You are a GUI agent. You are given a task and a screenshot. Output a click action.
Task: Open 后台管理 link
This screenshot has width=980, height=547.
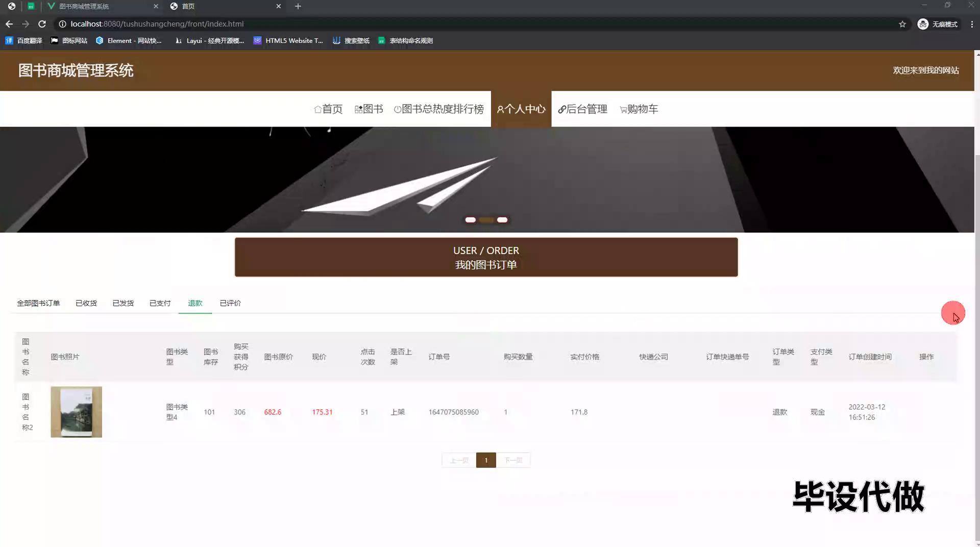tap(582, 109)
